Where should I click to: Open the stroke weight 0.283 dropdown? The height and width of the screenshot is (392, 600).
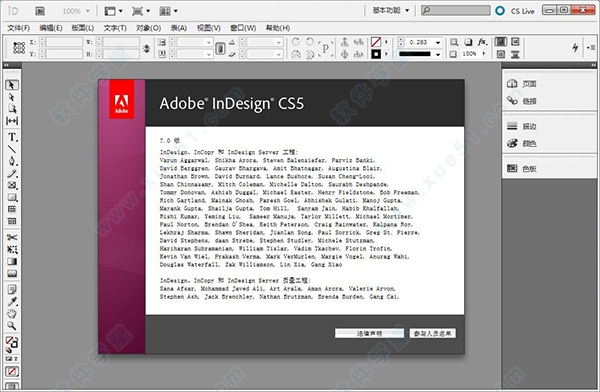[x=438, y=42]
